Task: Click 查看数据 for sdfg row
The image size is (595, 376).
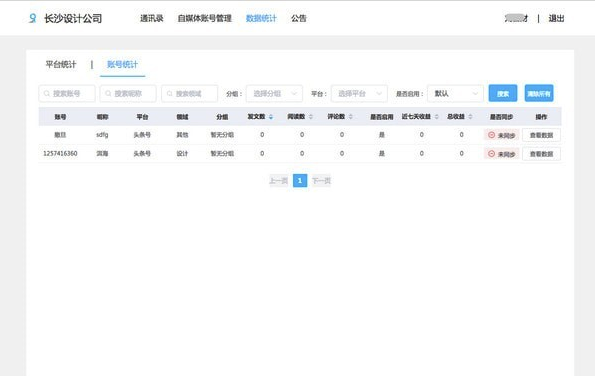Action: (x=541, y=135)
